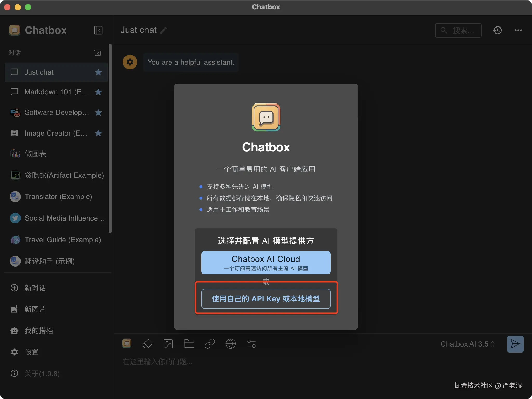Edit the Just chat title pencil

point(163,30)
